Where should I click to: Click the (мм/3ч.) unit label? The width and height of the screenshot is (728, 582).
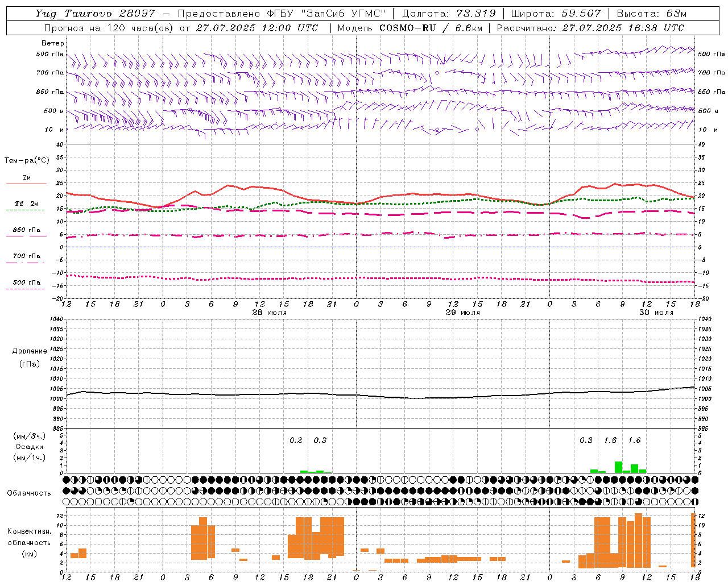(x=30, y=436)
